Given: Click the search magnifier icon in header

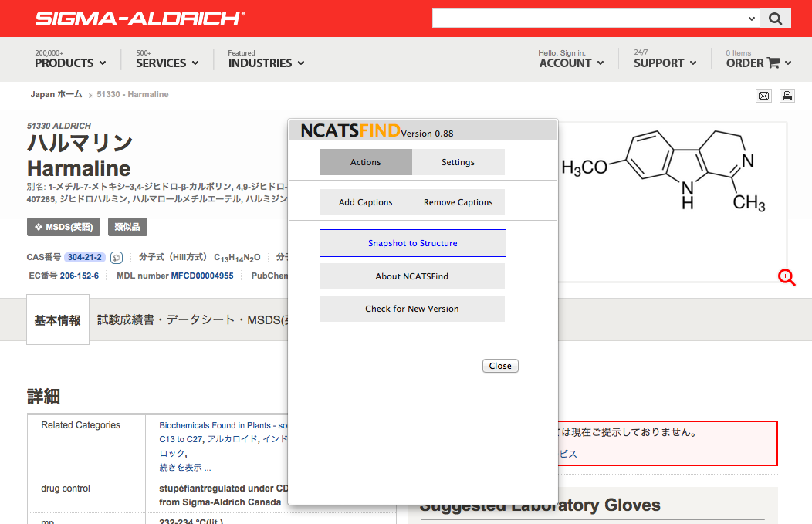Looking at the screenshot, I should pyautogui.click(x=775, y=19).
